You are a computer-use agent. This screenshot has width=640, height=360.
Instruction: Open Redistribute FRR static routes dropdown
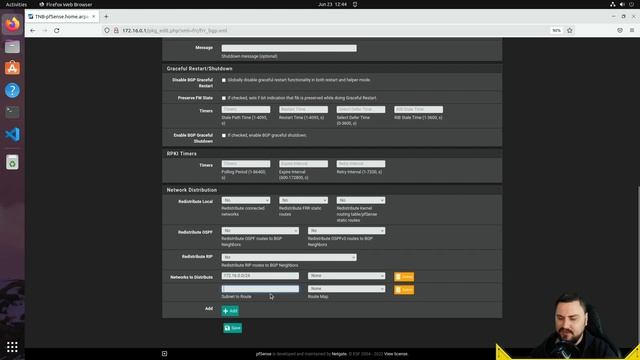click(303, 200)
